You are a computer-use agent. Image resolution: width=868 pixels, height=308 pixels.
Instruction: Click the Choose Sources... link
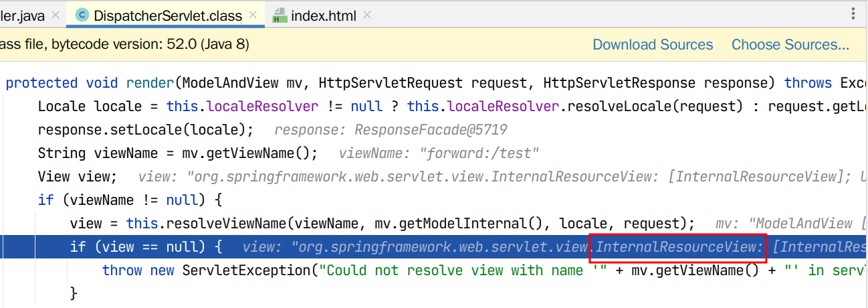790,45
